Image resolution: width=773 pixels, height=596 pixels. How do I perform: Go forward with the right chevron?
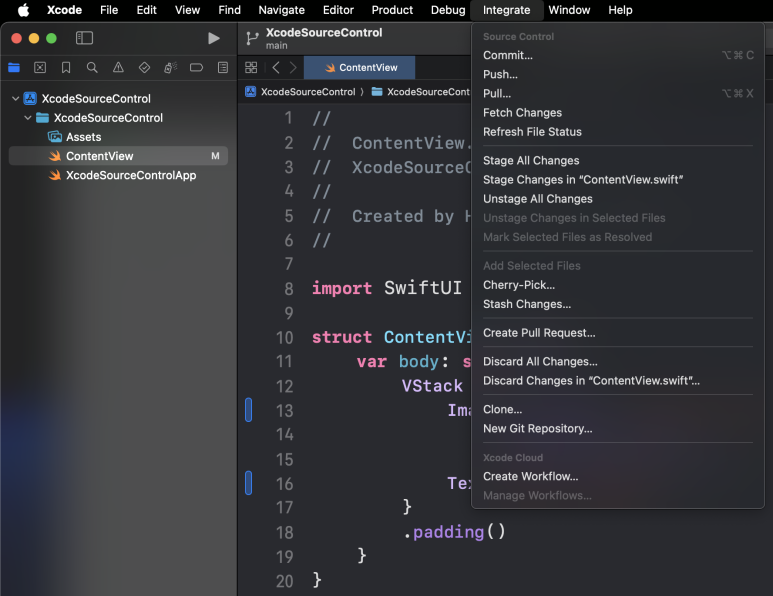[x=293, y=68]
